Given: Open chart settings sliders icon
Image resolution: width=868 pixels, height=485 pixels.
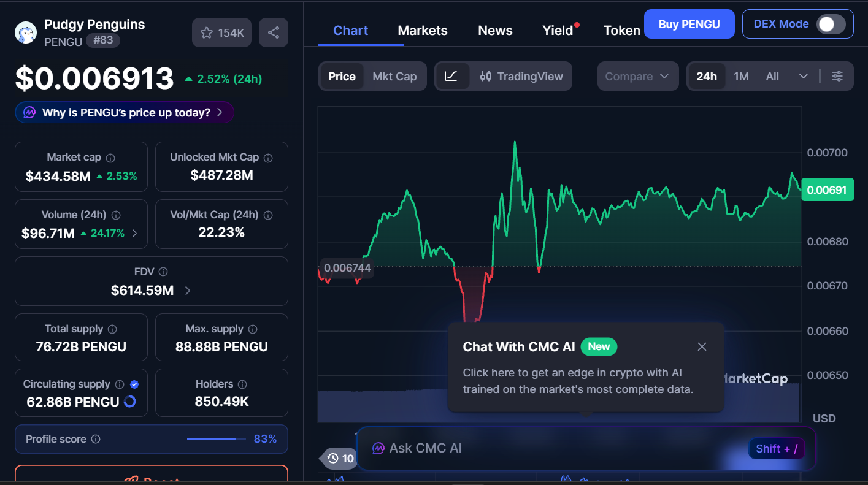Looking at the screenshot, I should 837,75.
